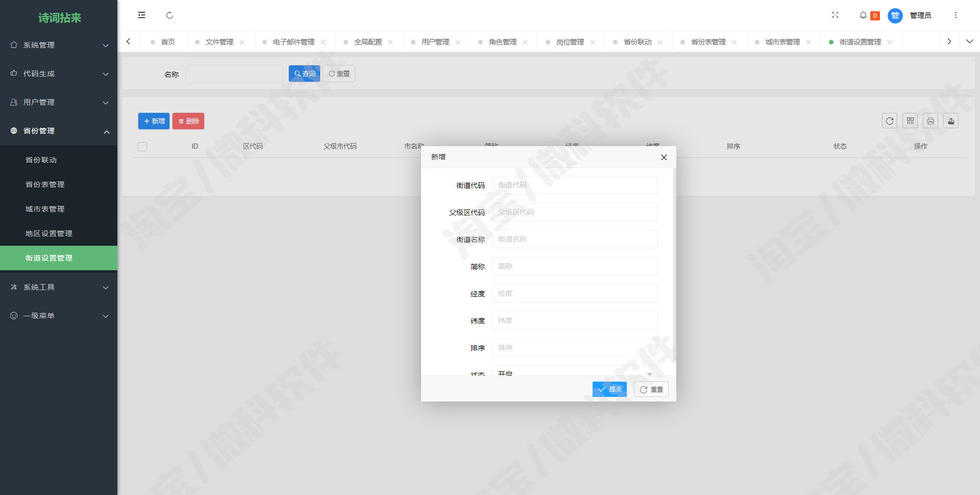Focus the 父级区代码 input field
Screen dimensions: 980x495
coord(575,212)
